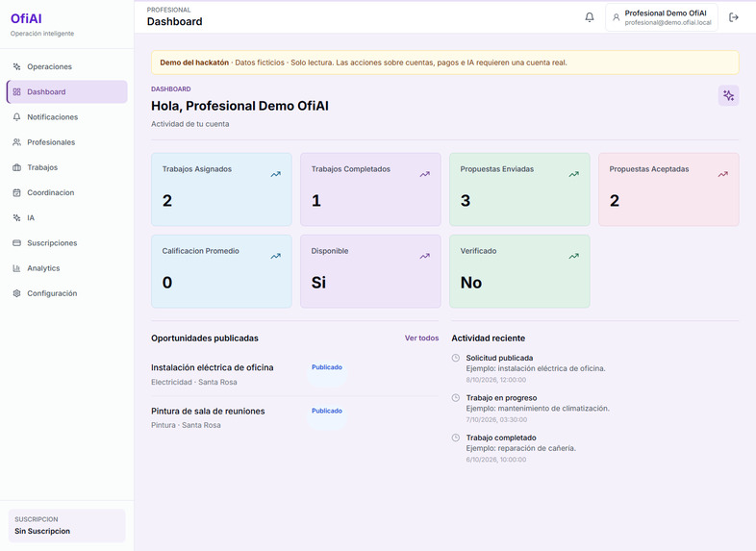
Task: Click the Operaciones sparkle icon in sidebar
Action: click(17, 66)
